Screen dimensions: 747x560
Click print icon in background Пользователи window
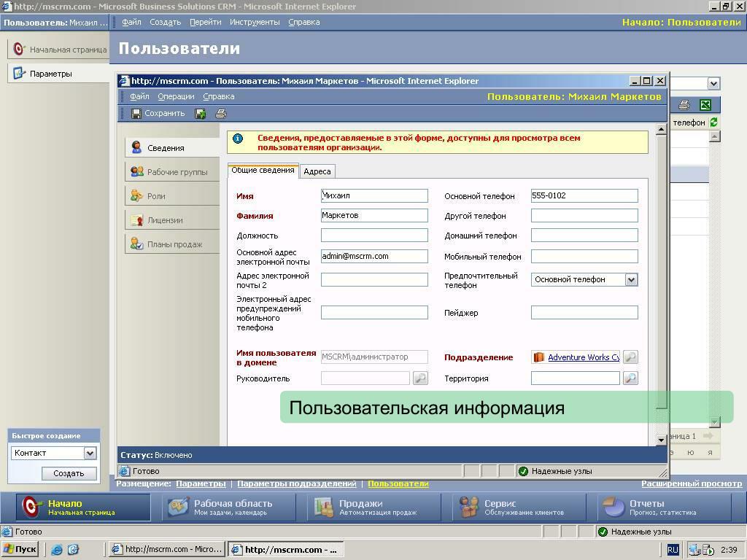coord(684,105)
